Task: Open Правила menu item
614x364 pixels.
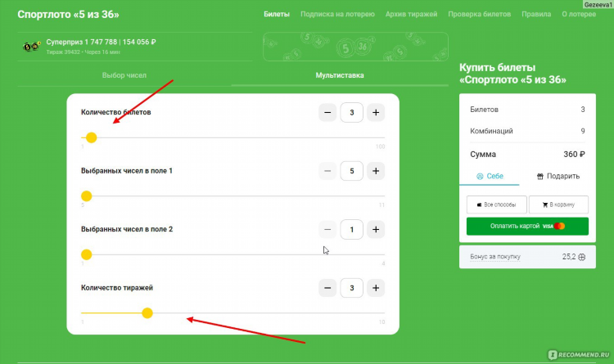Action: [x=536, y=14]
